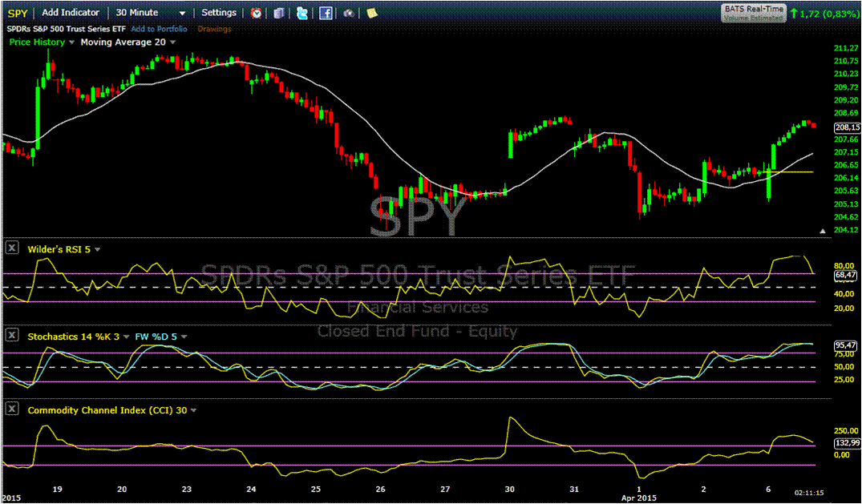The height and width of the screenshot is (504, 862).
Task: Remove the Commodity Channel Index panel
Action: pos(12,409)
